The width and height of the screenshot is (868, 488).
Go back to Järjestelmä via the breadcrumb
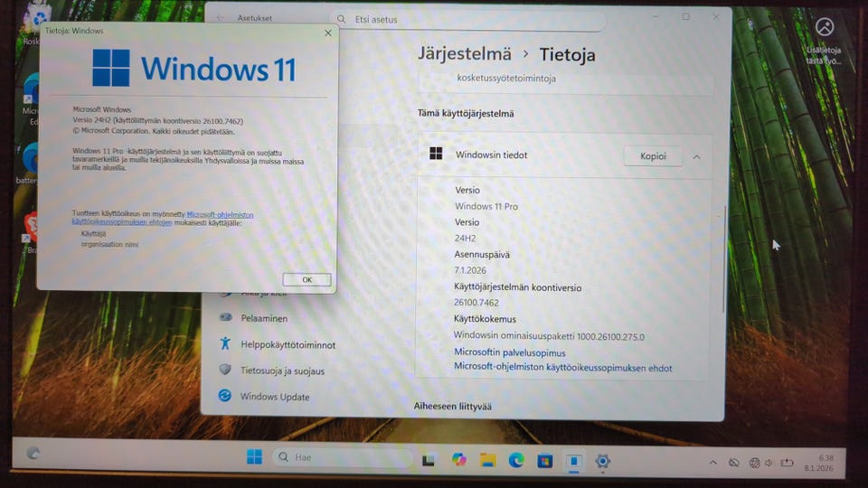(x=464, y=53)
